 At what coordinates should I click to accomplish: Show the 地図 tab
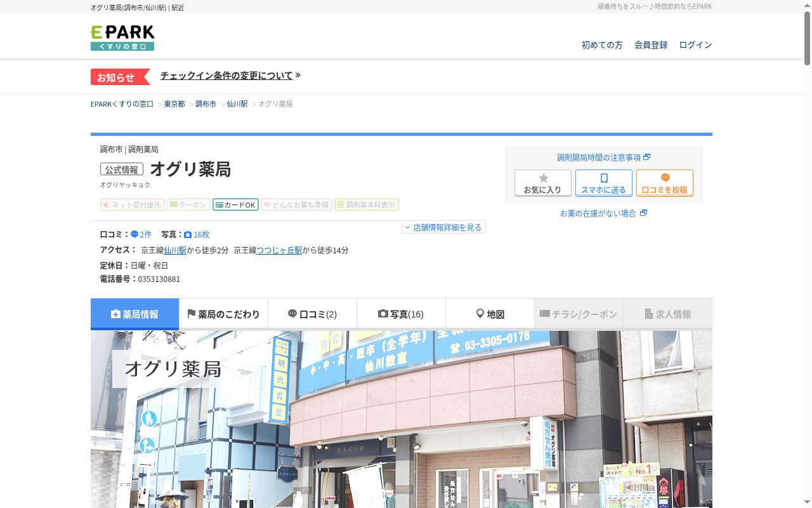tap(490, 314)
